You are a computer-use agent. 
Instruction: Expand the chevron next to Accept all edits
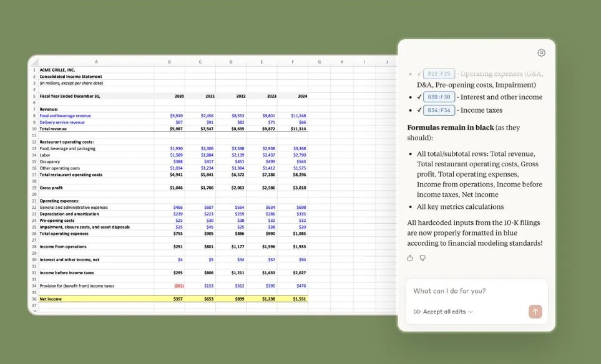pyautogui.click(x=471, y=312)
